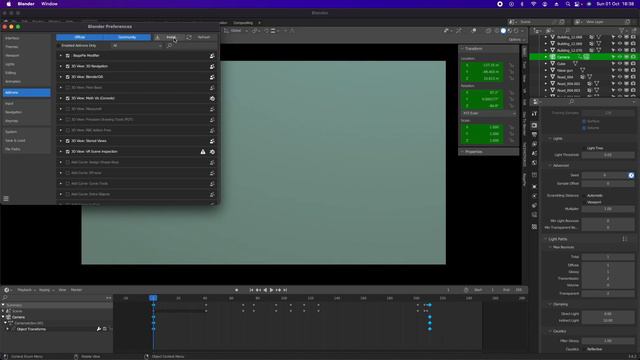This screenshot has height=360, width=640.
Task: Adjust the Filter Glossy value slider
Action: (608, 341)
